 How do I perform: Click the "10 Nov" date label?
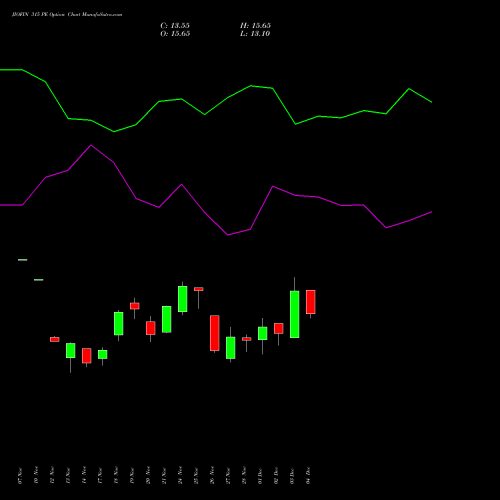(37, 475)
